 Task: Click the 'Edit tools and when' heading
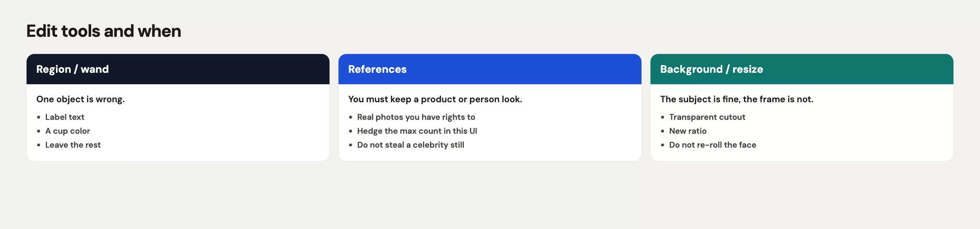point(104,31)
